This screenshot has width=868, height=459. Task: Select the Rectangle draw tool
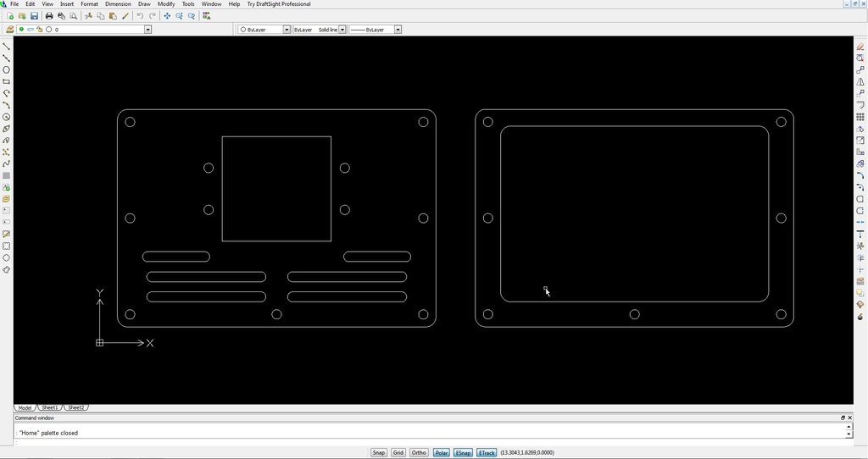pyautogui.click(x=7, y=81)
